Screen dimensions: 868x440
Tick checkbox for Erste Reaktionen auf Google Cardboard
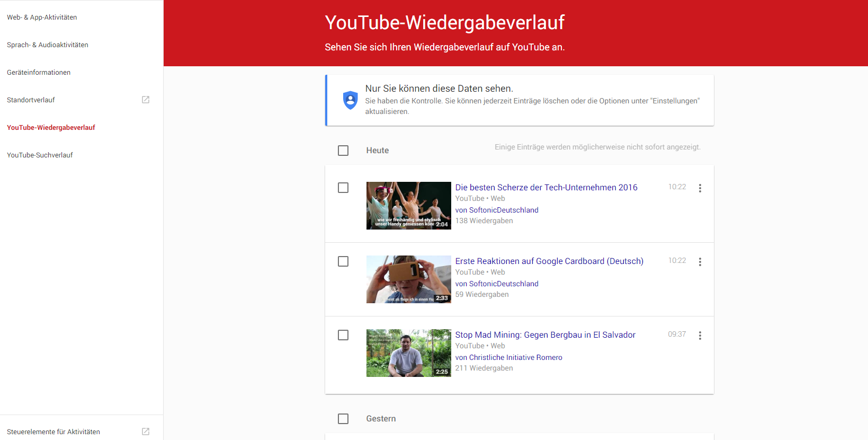coord(343,261)
